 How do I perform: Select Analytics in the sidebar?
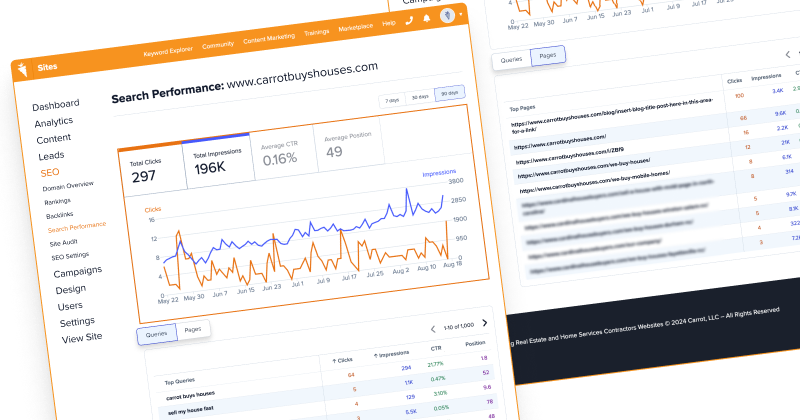[x=54, y=122]
